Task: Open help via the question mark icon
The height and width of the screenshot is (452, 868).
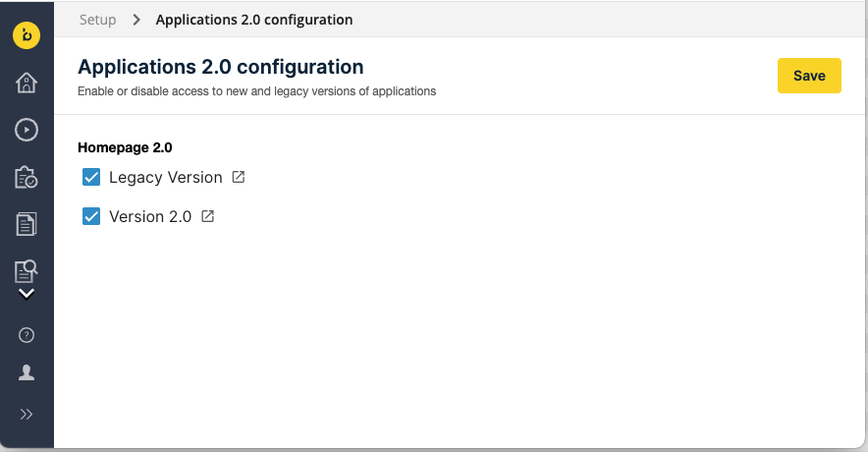Action: (x=27, y=335)
